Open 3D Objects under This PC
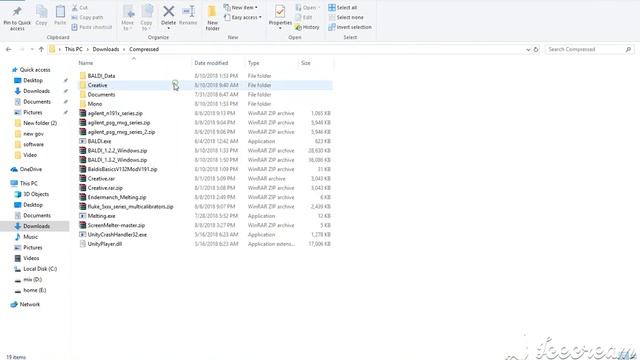640x360 pixels. (36, 194)
